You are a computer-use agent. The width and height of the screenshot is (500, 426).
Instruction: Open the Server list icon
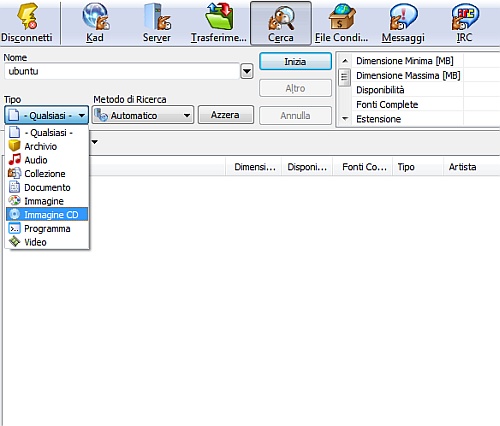pyautogui.click(x=157, y=23)
